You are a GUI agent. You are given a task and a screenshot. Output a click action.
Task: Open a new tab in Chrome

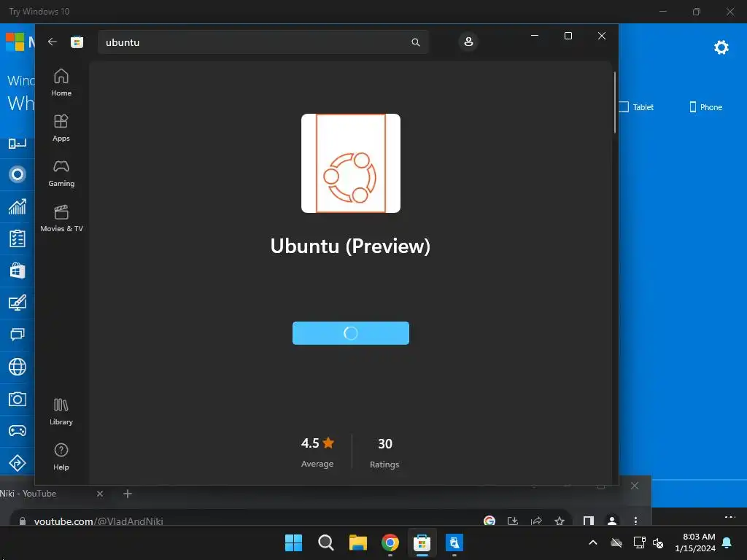coord(128,494)
